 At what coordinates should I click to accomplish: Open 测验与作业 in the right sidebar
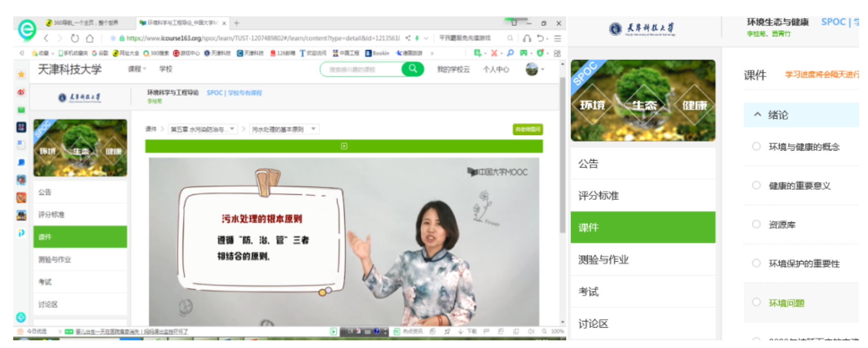[x=603, y=260]
